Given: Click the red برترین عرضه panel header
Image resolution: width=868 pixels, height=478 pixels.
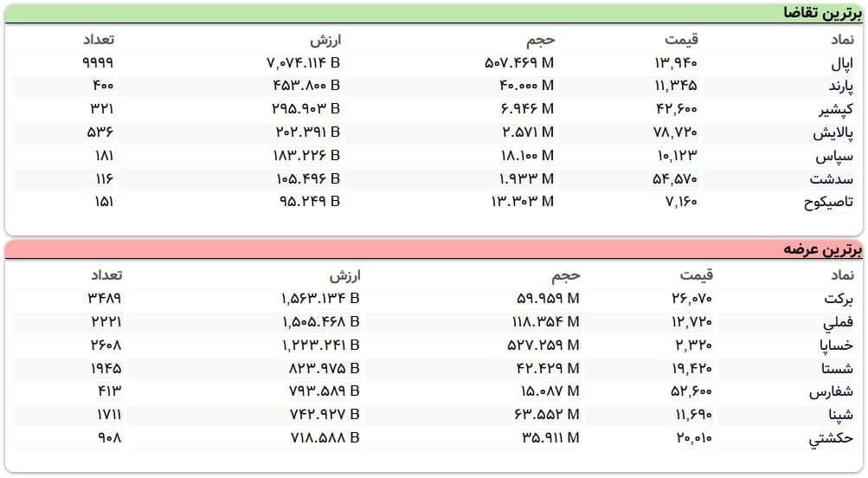Looking at the screenshot, I should (x=822, y=249).
